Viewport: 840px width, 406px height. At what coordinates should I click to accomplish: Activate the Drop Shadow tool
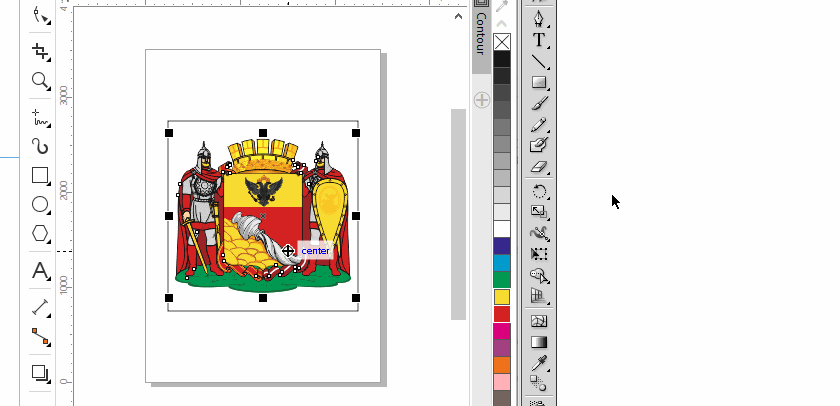(x=40, y=373)
